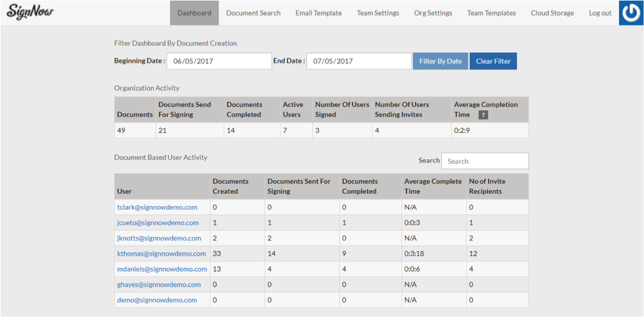This screenshot has width=644, height=317.
Task: Click tclark@signnowdemo.com link
Action: coord(157,207)
